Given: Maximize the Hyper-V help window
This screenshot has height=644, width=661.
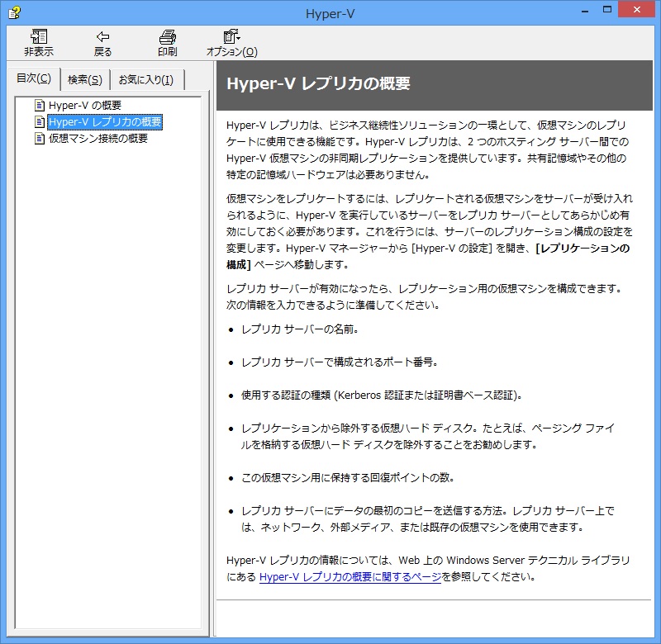Looking at the screenshot, I should coord(607,10).
